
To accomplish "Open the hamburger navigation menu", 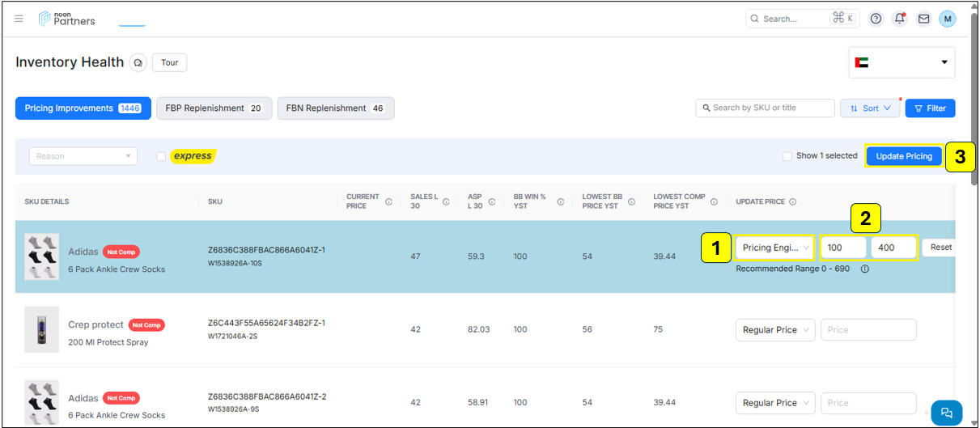I will point(19,19).
